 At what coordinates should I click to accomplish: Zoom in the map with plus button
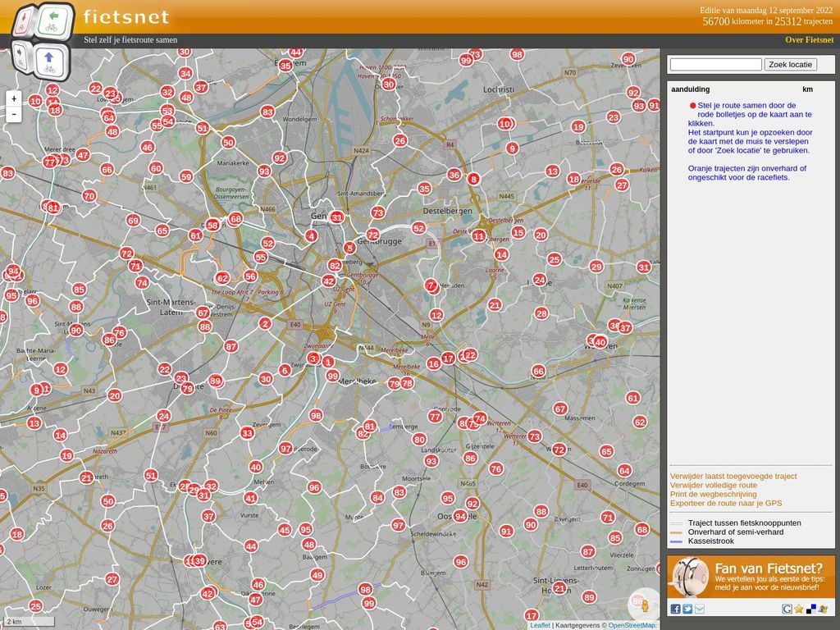pos(14,98)
